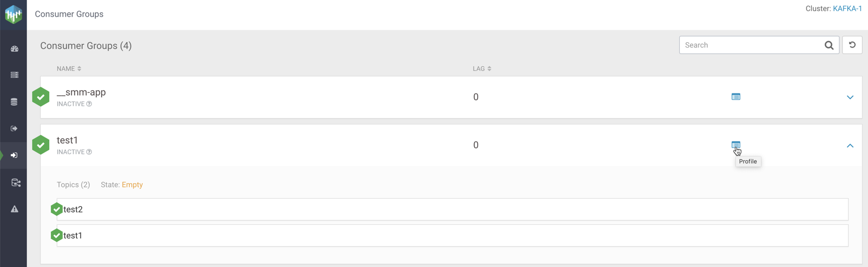The image size is (868, 267).
Task: Sort consumer groups by NAME column
Action: 69,69
